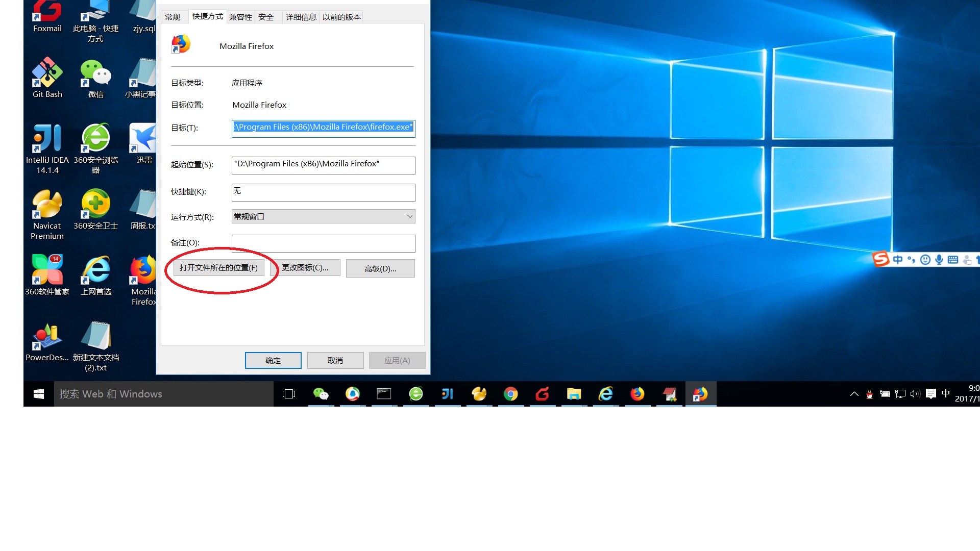980x551 pixels.
Task: Select the 360安全浏览器 desktop icon
Action: 96,148
